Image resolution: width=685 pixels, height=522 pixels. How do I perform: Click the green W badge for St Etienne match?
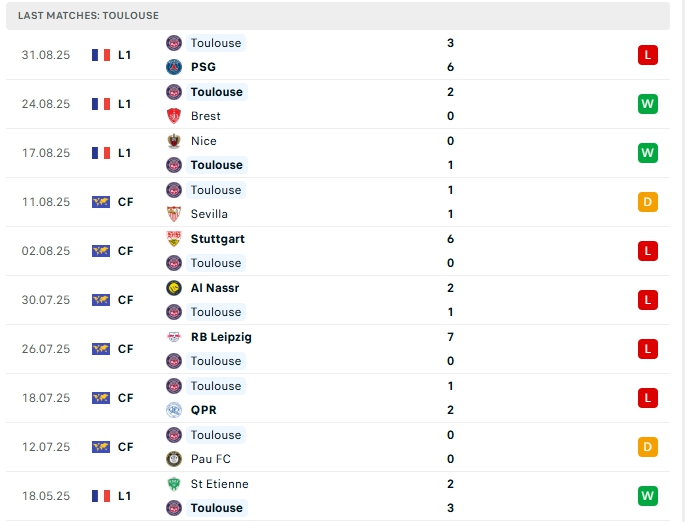[x=647, y=496]
